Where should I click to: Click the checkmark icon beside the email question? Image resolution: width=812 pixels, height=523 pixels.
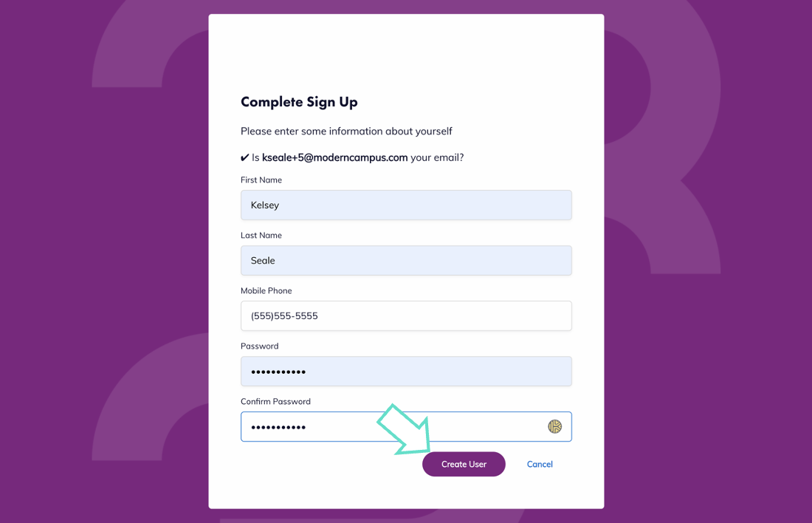(x=245, y=157)
